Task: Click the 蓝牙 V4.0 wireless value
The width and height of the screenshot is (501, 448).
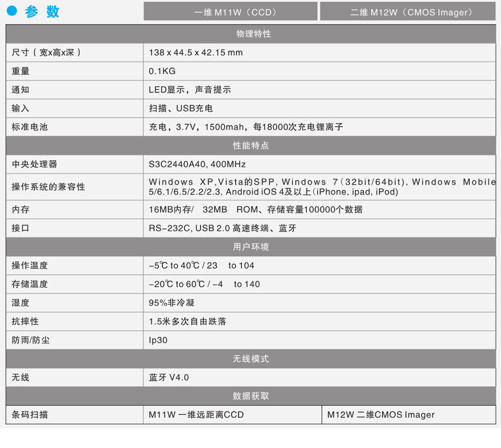Action: (169, 377)
